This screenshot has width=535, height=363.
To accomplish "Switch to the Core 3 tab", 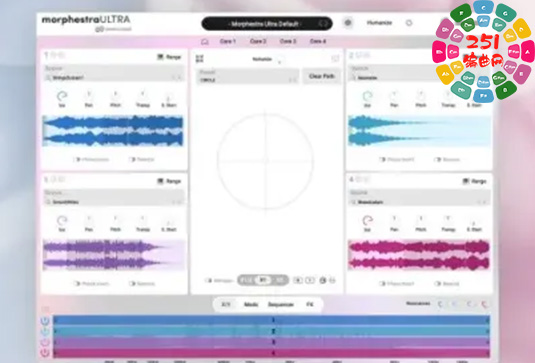I will 288,41.
